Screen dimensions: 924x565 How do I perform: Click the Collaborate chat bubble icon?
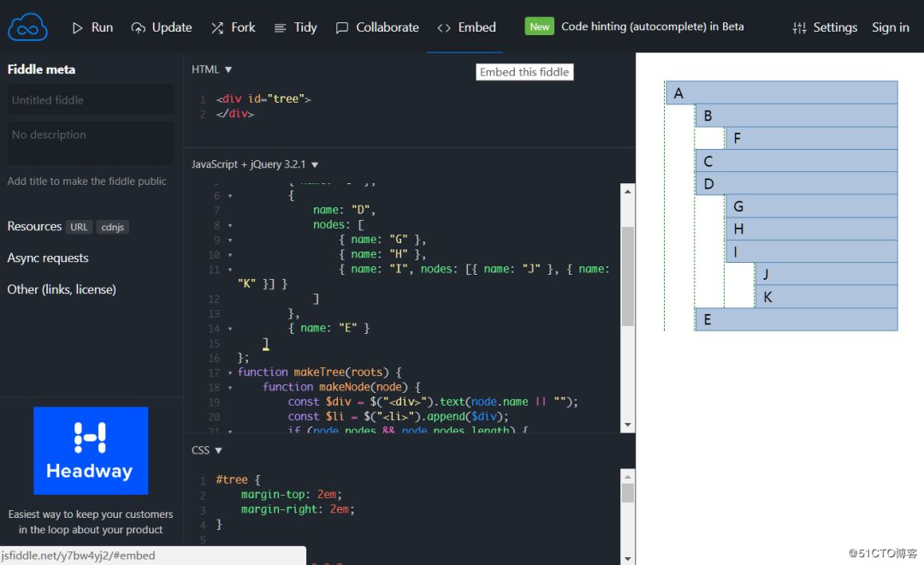(x=341, y=27)
